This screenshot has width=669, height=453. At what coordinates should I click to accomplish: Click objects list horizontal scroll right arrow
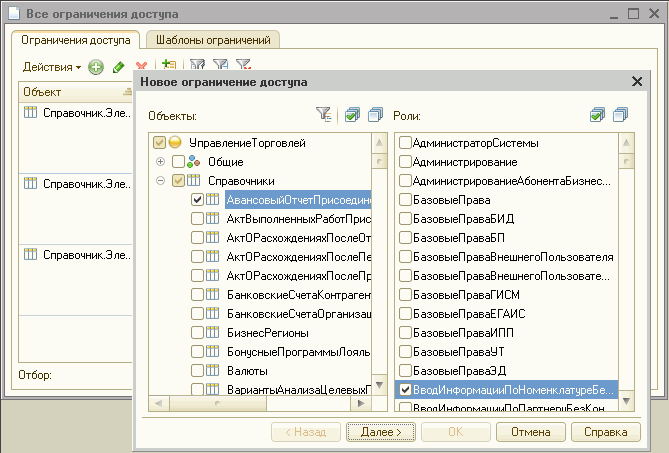click(361, 403)
